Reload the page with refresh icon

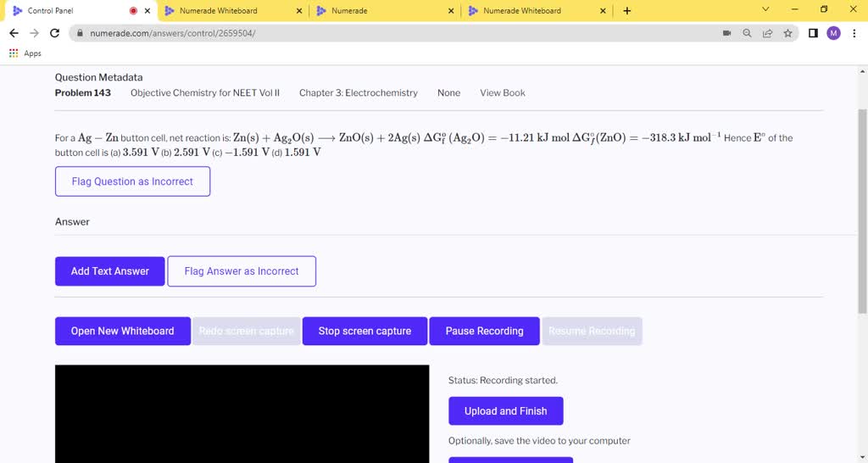[x=55, y=33]
